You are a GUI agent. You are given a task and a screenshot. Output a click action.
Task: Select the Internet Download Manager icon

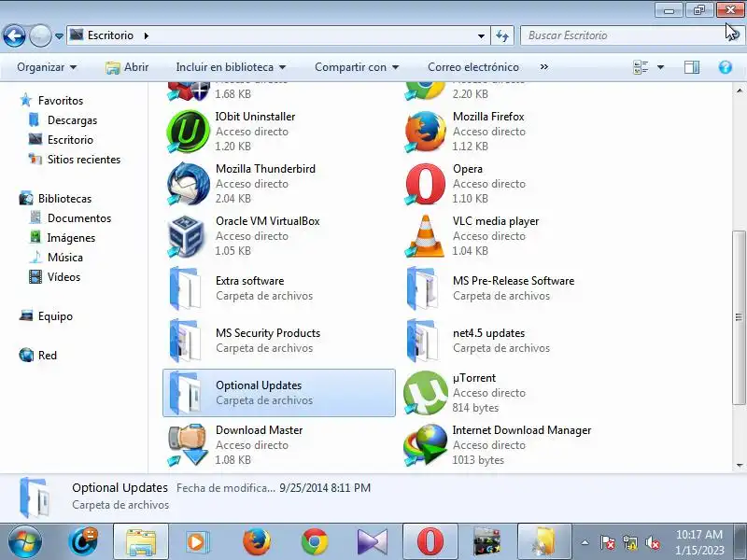pos(425,445)
